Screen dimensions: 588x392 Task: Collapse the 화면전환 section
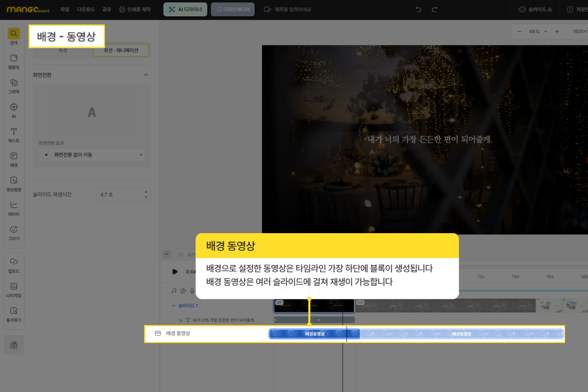[x=146, y=75]
